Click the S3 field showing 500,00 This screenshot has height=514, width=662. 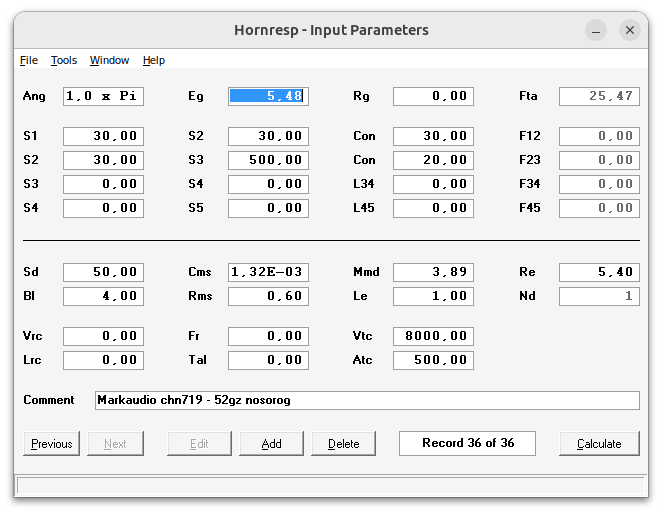268,160
